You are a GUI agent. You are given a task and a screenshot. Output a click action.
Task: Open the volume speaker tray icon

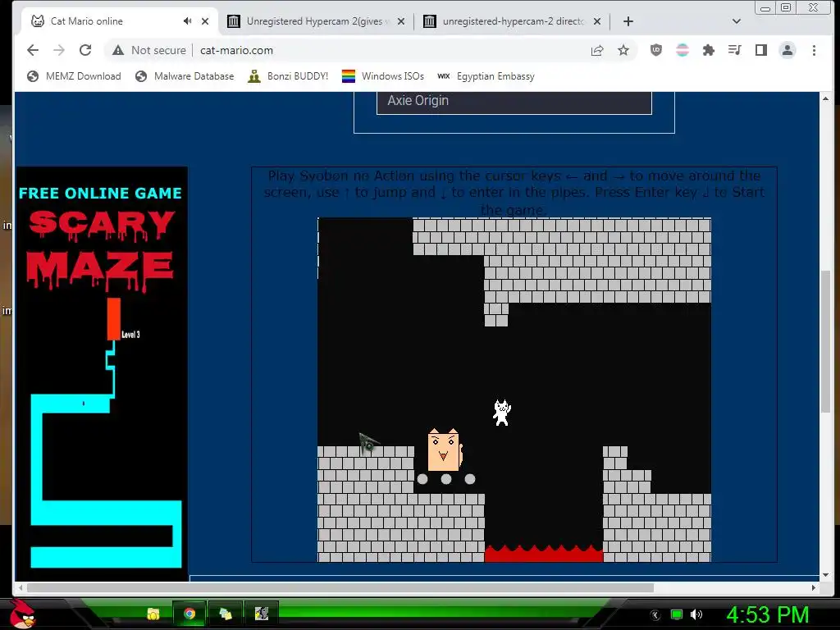696,615
